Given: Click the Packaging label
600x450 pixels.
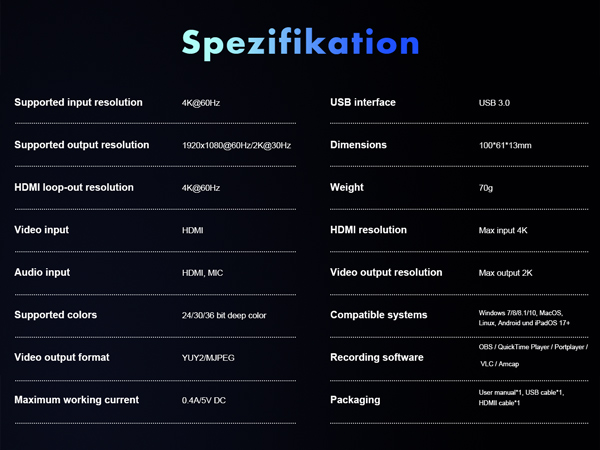Looking at the screenshot, I should point(355,400).
